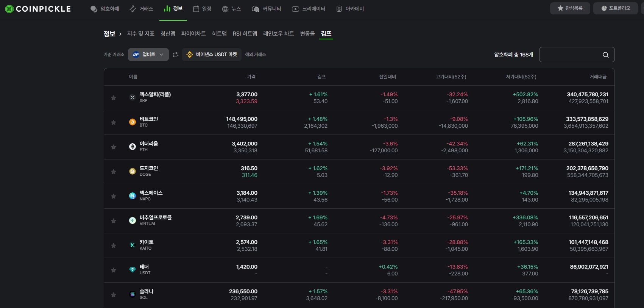Click the 정보 breadcrumb link
This screenshot has width=644, height=308.
point(109,34)
